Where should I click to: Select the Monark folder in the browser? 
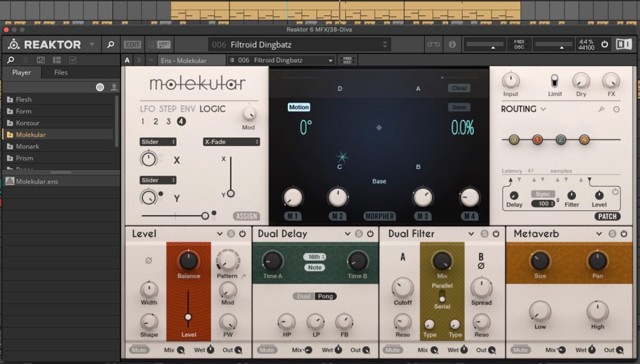[x=28, y=147]
